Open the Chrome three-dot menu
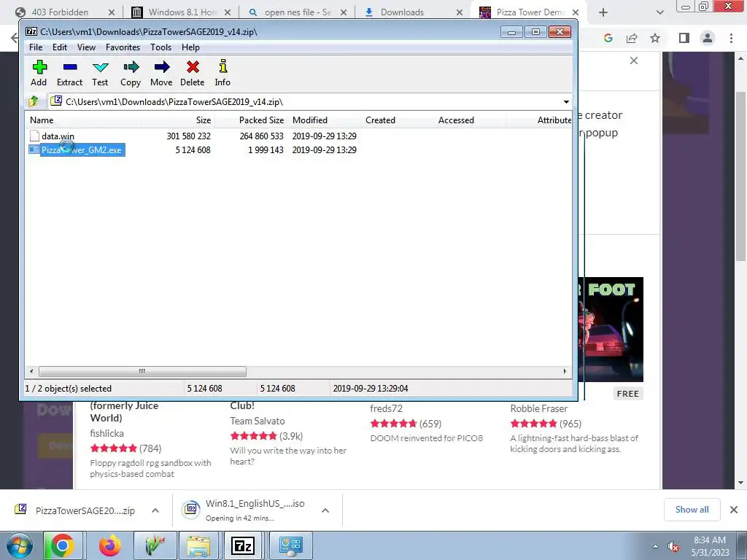The height and width of the screenshot is (560, 747). pos(731,38)
